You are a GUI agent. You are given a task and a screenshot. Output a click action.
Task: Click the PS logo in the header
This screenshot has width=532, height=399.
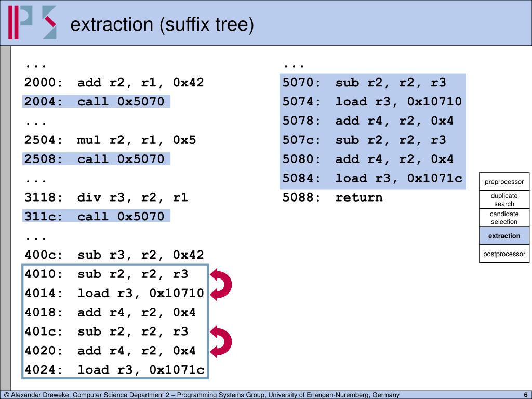click(x=33, y=22)
